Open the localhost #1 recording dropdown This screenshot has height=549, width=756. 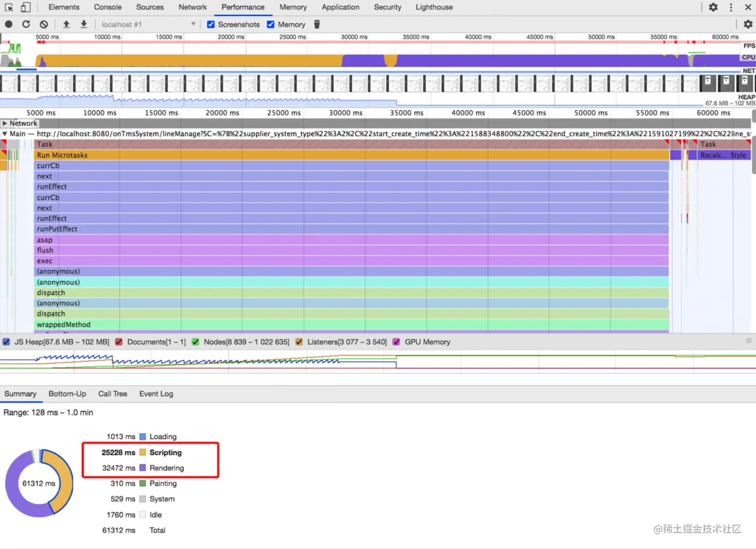148,24
